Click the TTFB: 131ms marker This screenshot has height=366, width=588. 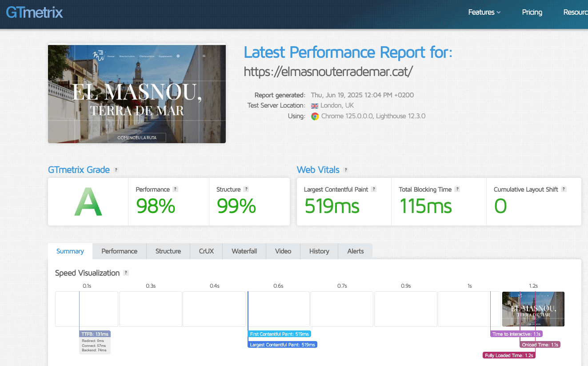[x=95, y=334]
